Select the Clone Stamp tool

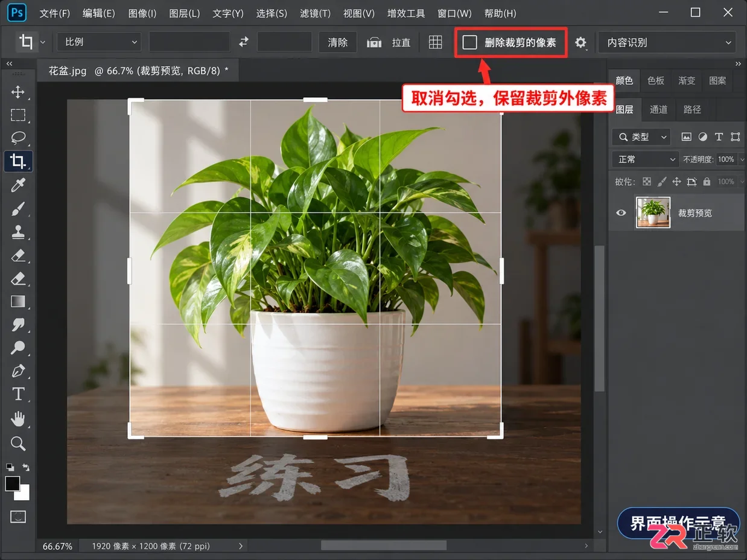(17, 232)
